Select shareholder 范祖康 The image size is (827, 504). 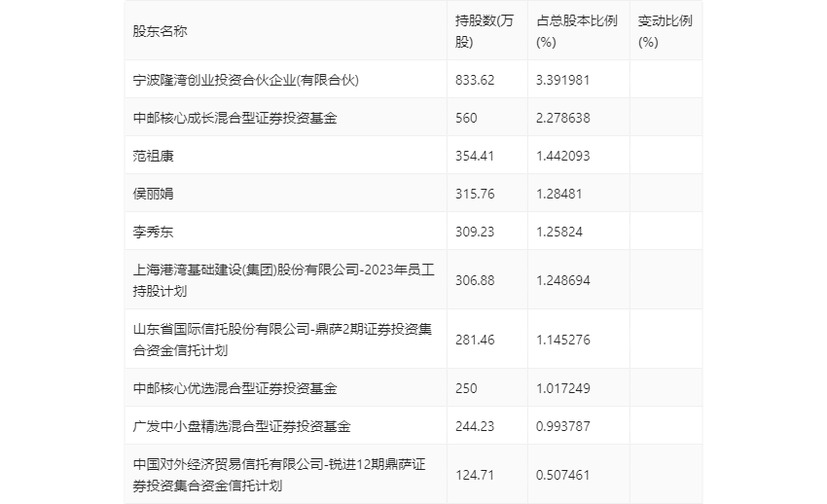153,156
